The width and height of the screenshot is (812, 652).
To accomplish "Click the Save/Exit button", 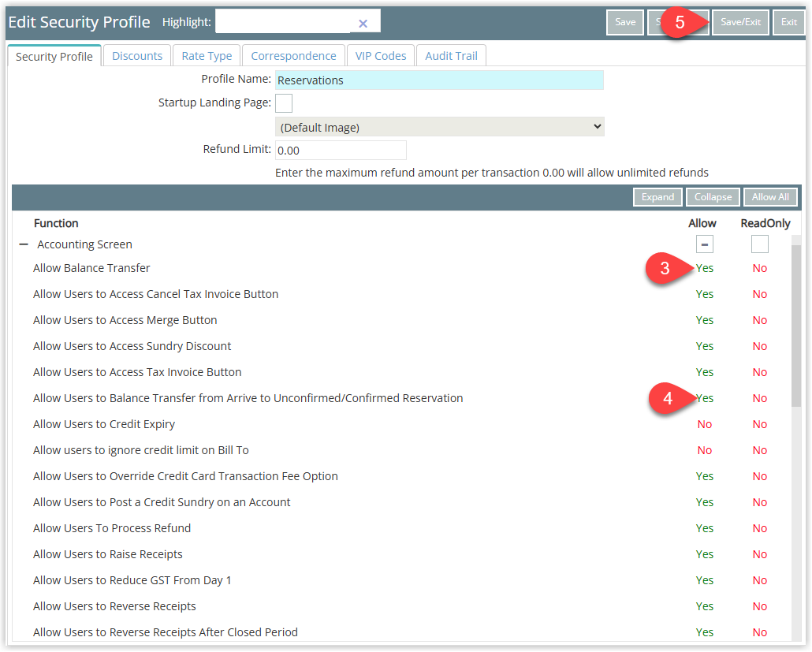I will (x=740, y=22).
